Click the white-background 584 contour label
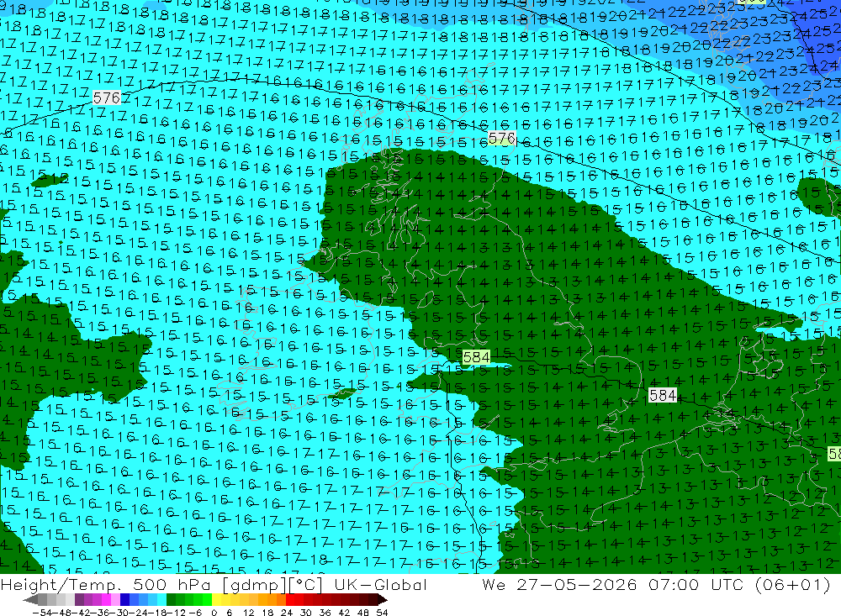841x616 pixels. click(x=663, y=395)
